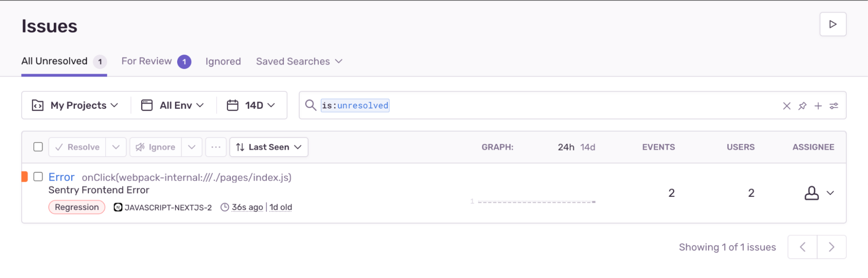Switch to the Ignored tab
The width and height of the screenshot is (868, 278).
coord(223,62)
